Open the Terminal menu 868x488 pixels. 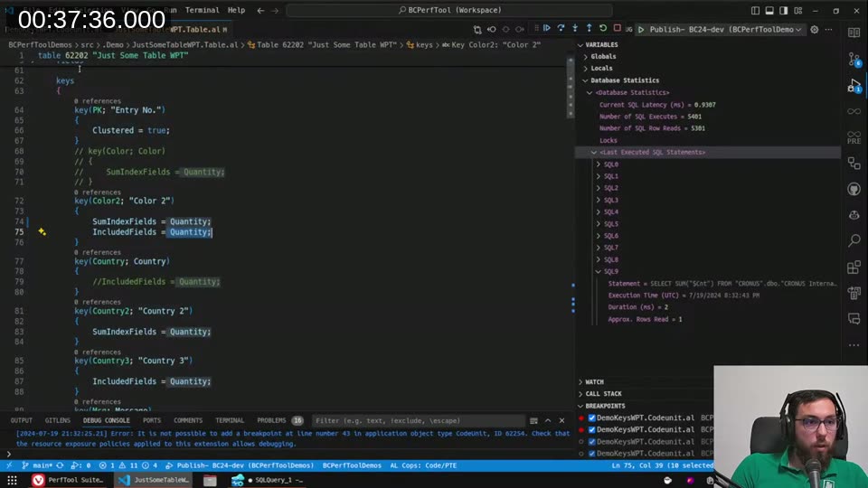(202, 10)
